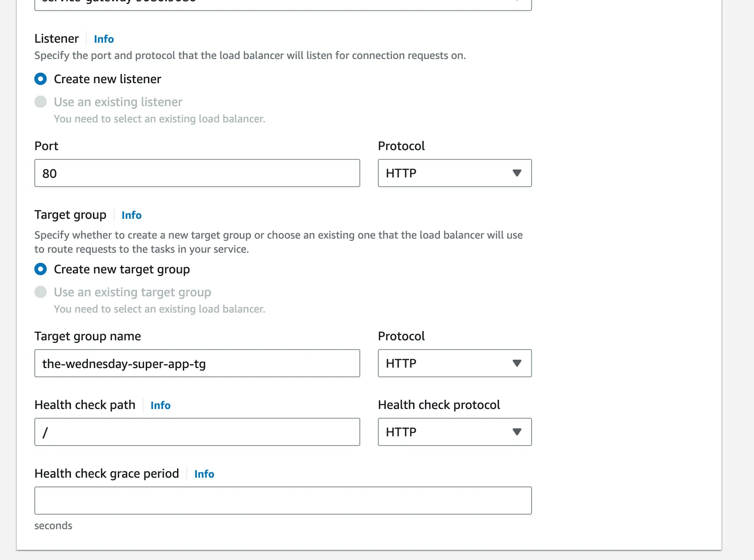Open Info link beside Health check grace period
Screen dimensions: 754x560
click(x=204, y=474)
